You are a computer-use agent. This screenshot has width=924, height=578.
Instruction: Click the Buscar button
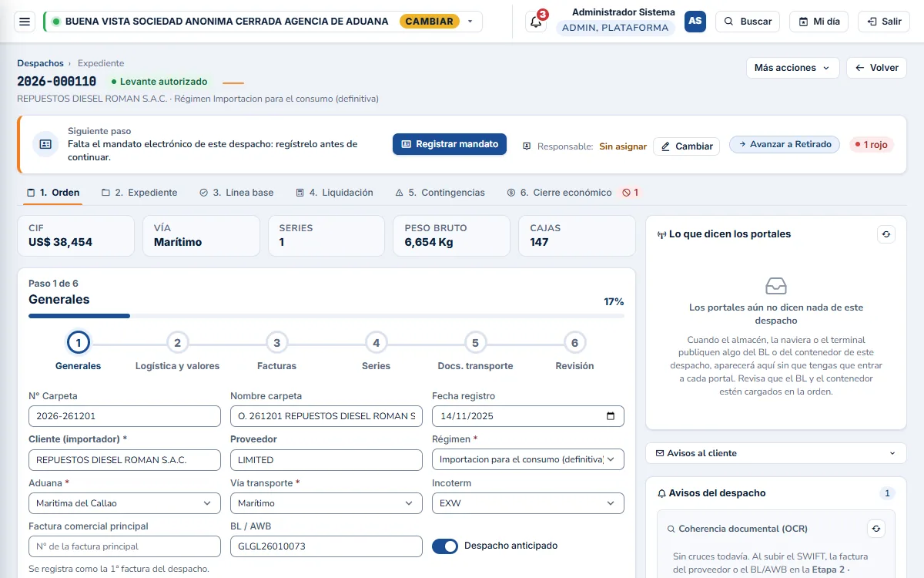click(748, 22)
